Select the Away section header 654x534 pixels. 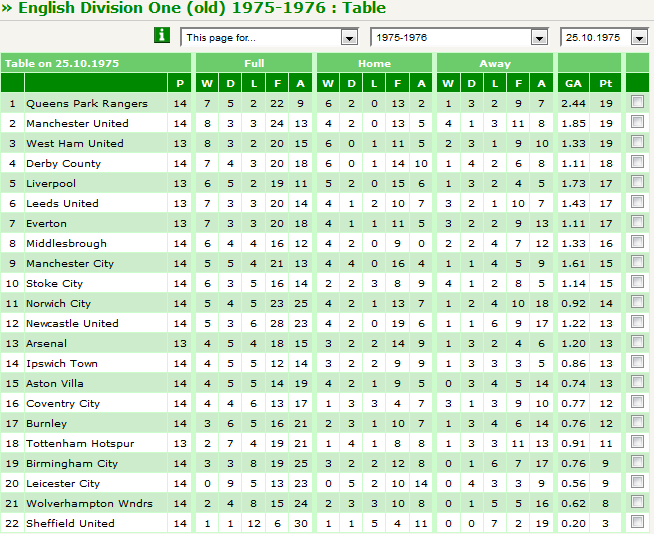click(495, 63)
